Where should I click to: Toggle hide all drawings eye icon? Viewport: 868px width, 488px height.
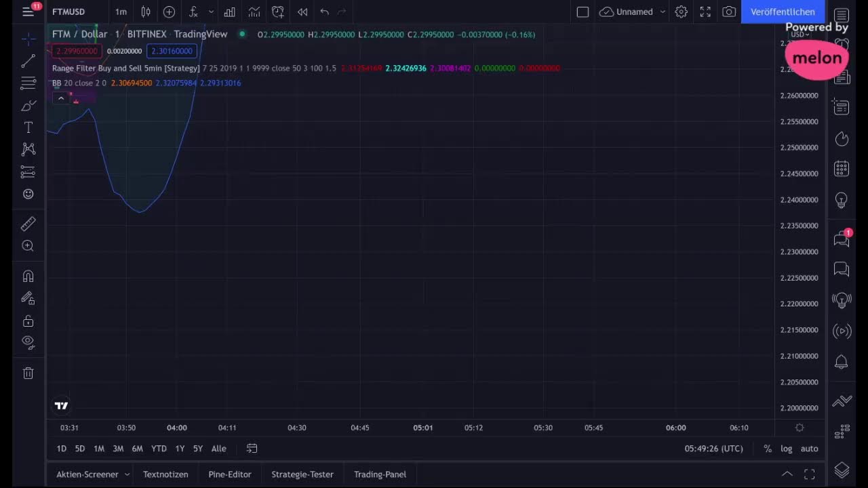tap(28, 342)
